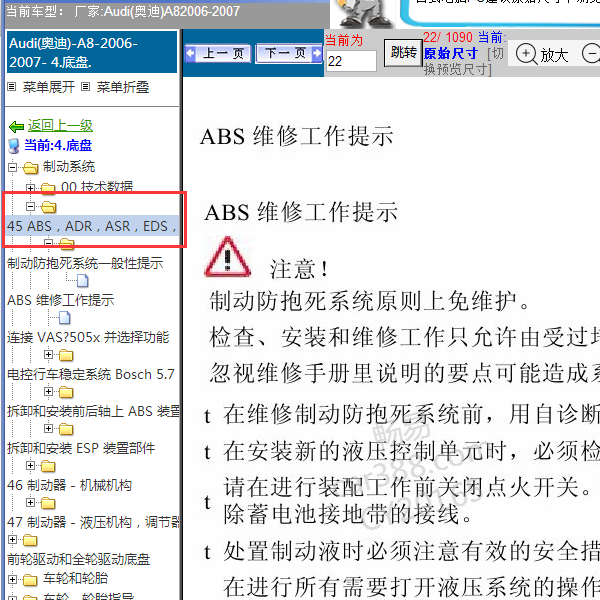600x600 pixels.
Task: Expand node above 拆卸和安装前后轴上 ABS
Action: coord(48,391)
